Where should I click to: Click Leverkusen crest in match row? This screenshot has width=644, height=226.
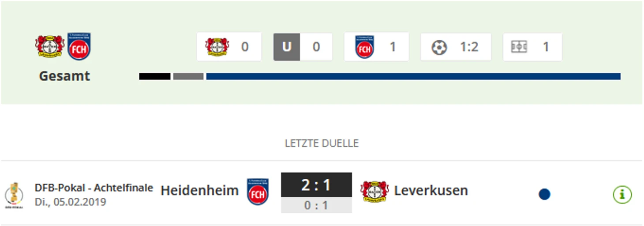point(374,192)
